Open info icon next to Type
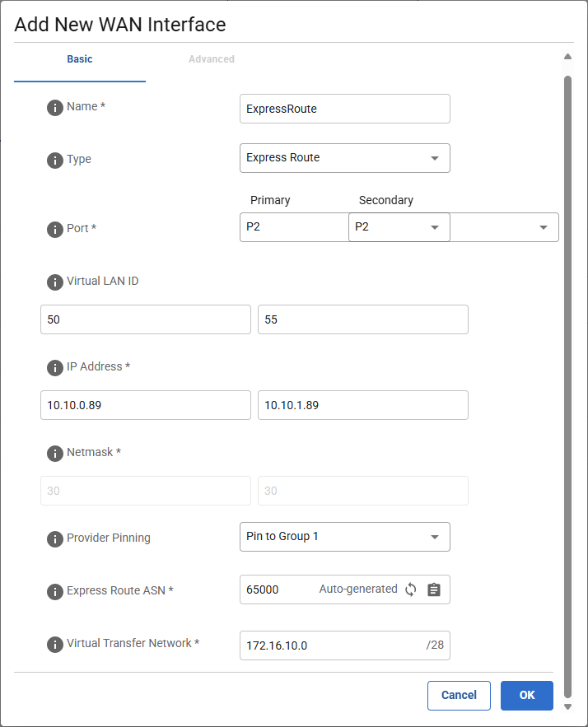 point(54,161)
